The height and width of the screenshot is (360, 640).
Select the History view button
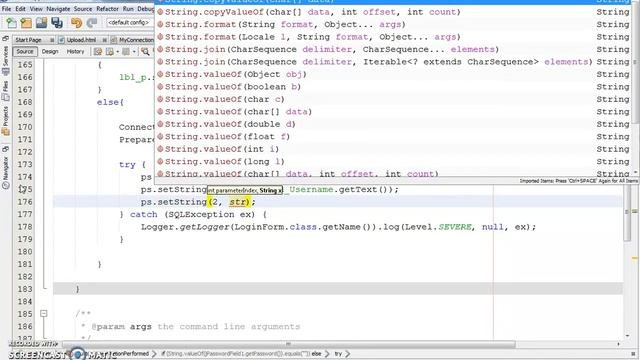pyautogui.click(x=75, y=52)
